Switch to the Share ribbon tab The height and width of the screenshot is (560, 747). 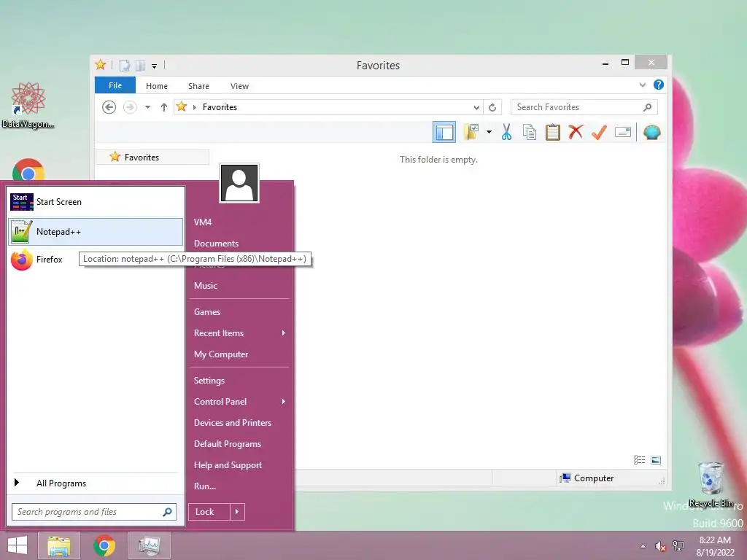[x=198, y=86]
